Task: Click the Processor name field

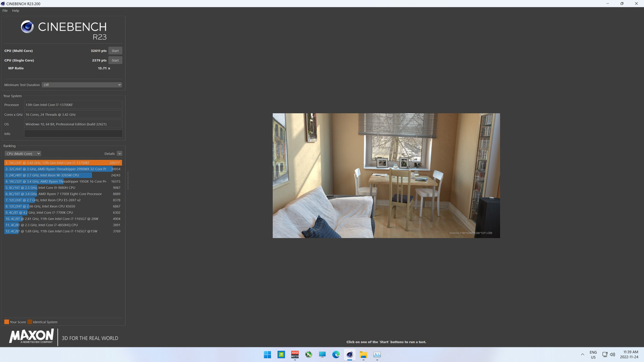Action: [x=73, y=105]
